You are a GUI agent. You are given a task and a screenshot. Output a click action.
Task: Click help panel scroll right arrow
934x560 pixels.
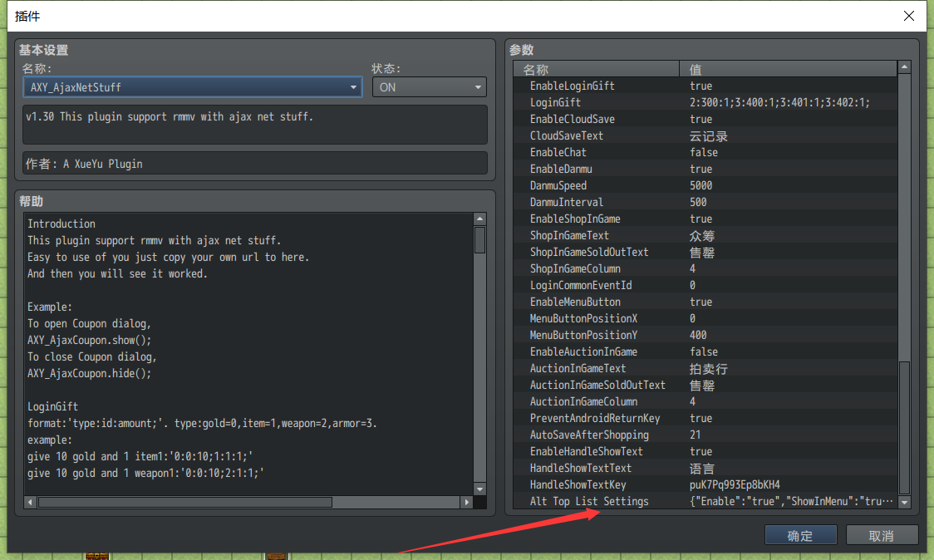[x=467, y=502]
